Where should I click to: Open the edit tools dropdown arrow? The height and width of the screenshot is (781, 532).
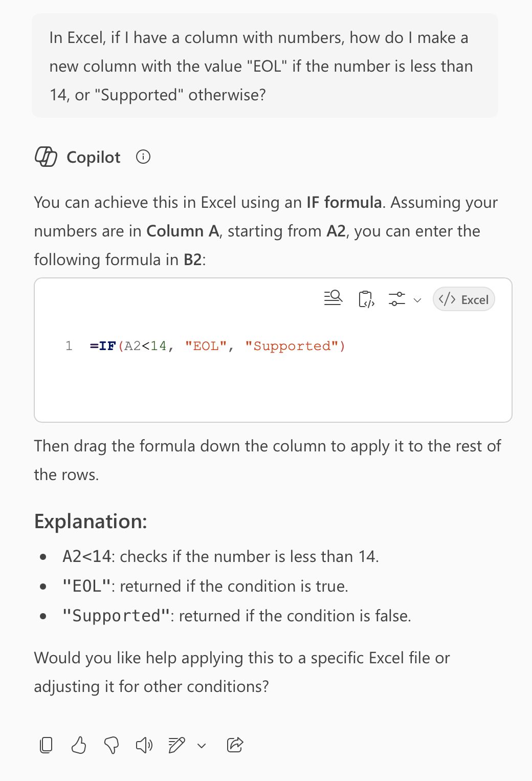point(201,746)
